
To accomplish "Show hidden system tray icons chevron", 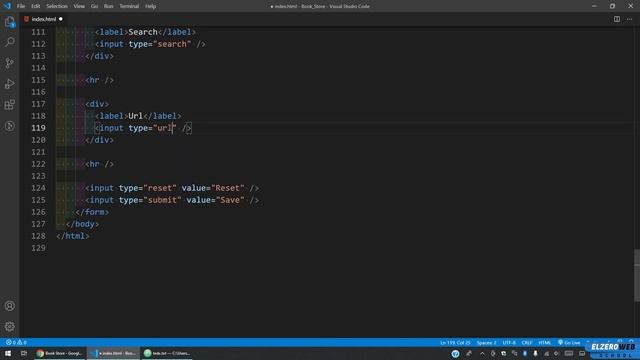I will pyautogui.click(x=482, y=353).
